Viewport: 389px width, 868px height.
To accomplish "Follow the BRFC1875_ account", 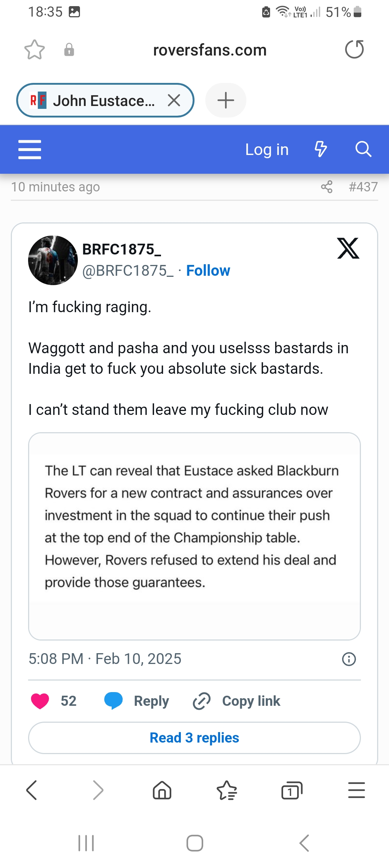I will 208,271.
